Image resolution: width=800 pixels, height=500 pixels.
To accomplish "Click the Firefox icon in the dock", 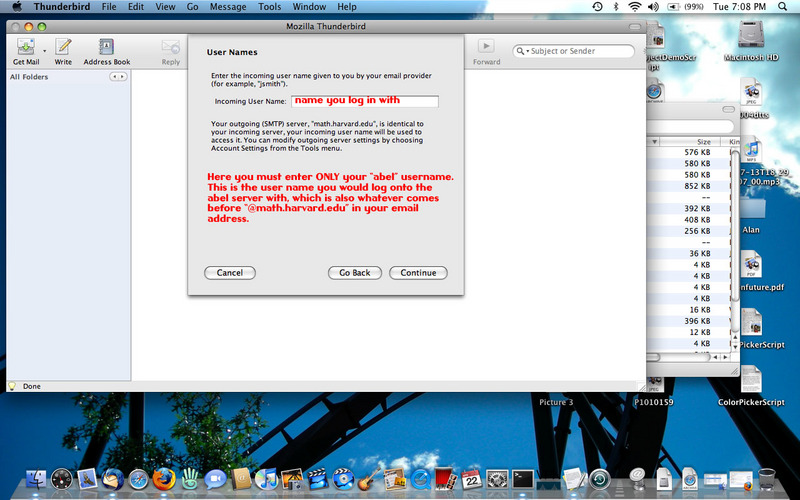I will (x=163, y=479).
